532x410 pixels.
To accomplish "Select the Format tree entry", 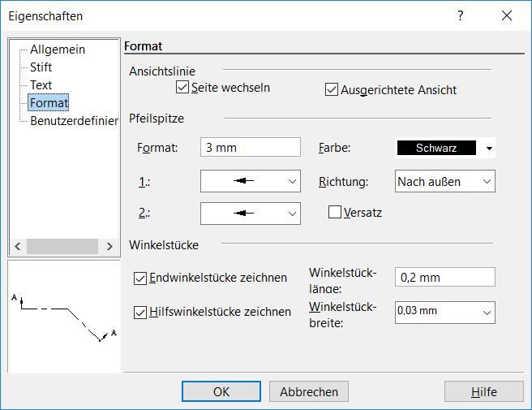I will click(49, 102).
